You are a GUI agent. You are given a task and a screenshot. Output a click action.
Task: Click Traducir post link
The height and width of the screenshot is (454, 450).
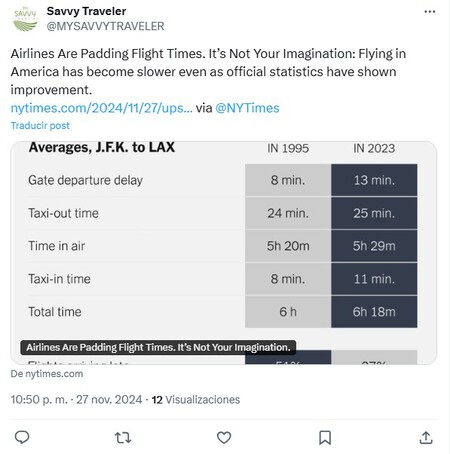[40, 126]
